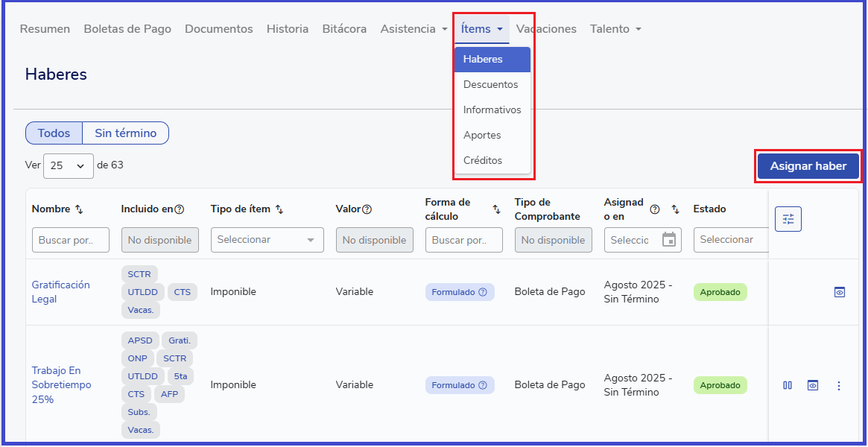Open the column settings filter icon

[x=788, y=219]
